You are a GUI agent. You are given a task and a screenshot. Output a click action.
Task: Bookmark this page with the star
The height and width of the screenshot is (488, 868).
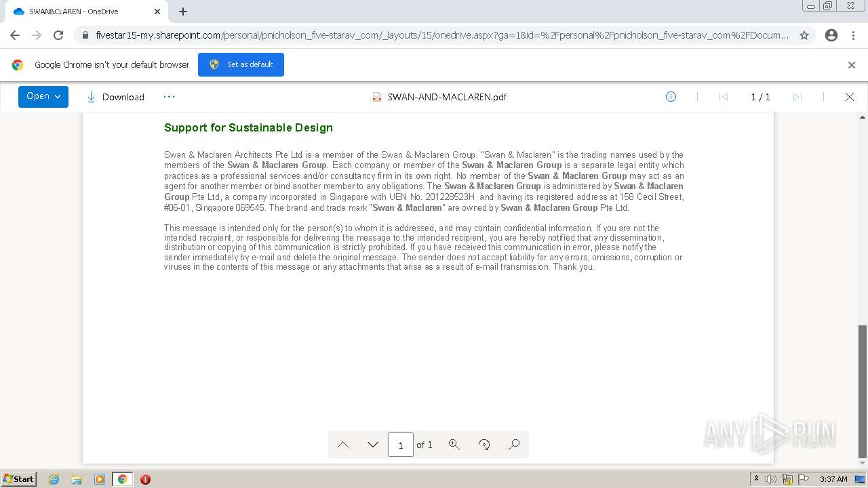click(804, 35)
